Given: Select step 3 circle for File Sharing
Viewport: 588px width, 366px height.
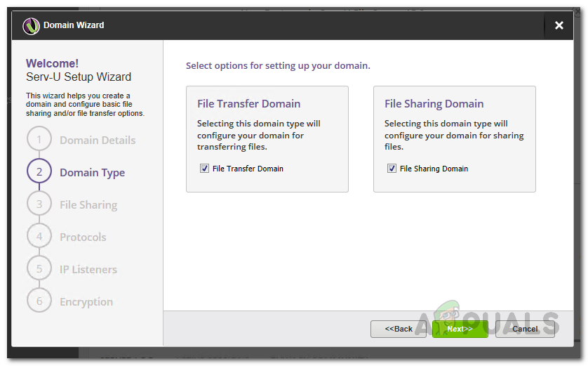Looking at the screenshot, I should tap(39, 204).
